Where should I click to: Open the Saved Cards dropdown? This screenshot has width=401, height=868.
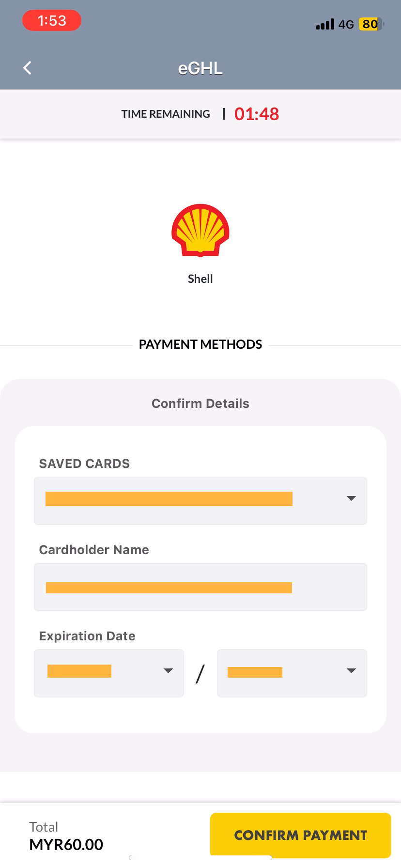(200, 500)
